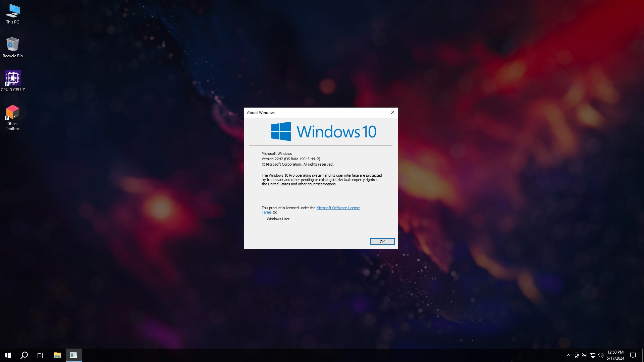The image size is (644, 362).
Task: Open the clock and date flyout
Action: (615, 355)
